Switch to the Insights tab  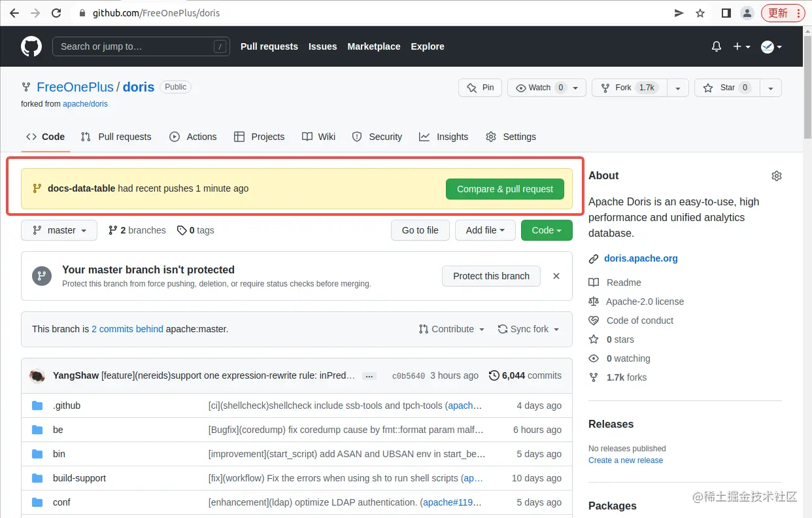coord(444,137)
